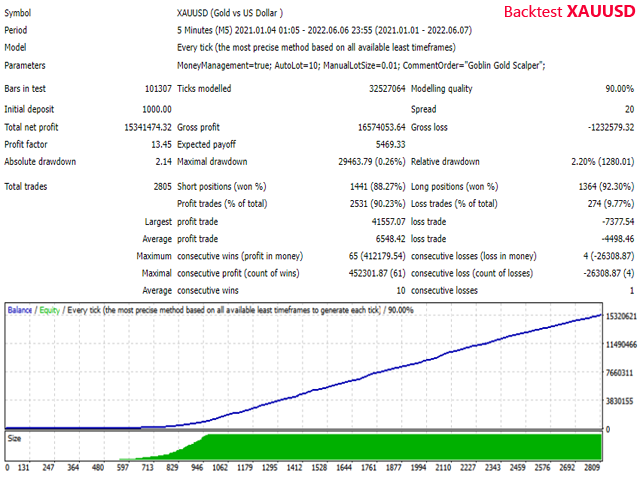This screenshot has height=480, width=640.
Task: Click the Spread value 20
Action: pyautogui.click(x=629, y=109)
